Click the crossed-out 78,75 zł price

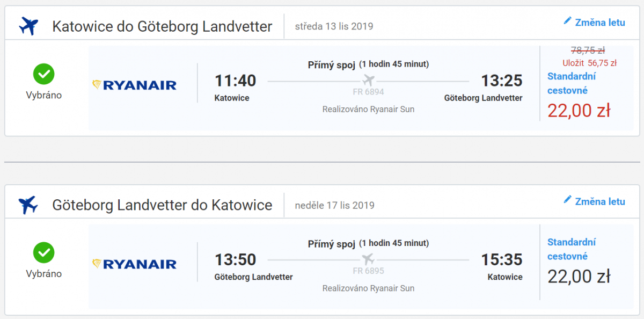(588, 50)
